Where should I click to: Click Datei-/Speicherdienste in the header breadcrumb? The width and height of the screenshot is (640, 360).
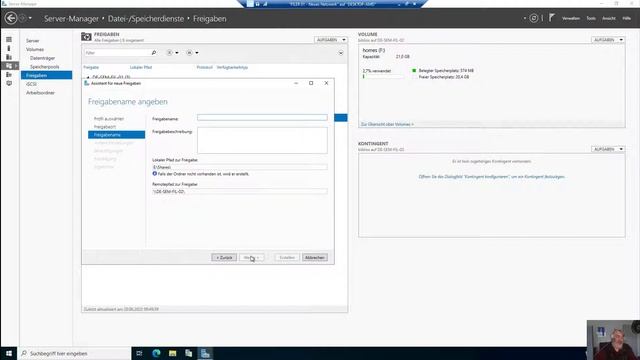click(x=146, y=19)
